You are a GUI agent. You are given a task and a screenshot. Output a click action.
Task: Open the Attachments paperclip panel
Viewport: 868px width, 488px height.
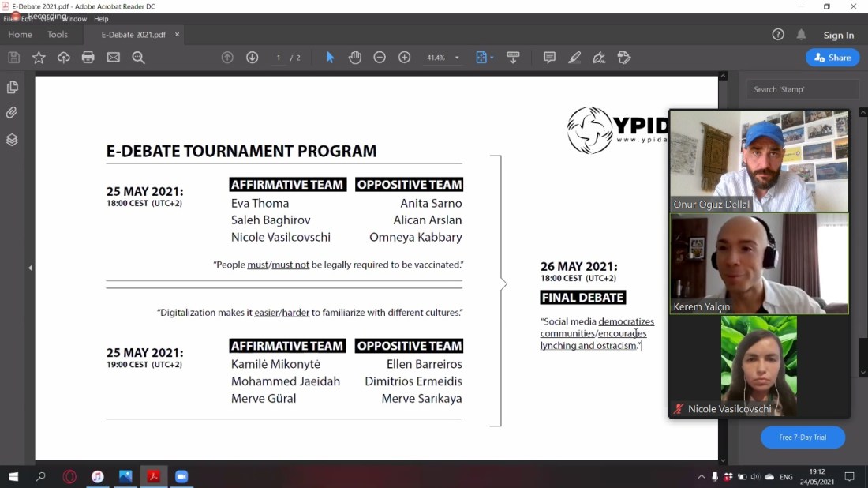(x=12, y=113)
